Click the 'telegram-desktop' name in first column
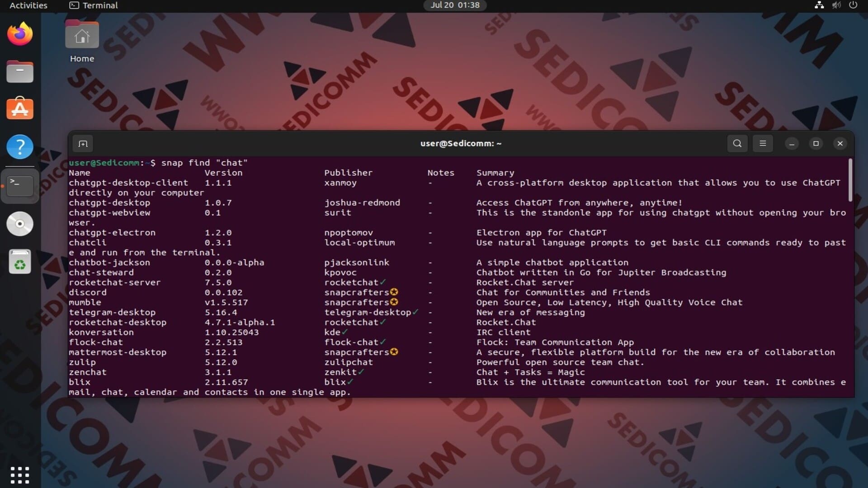The height and width of the screenshot is (488, 868). pyautogui.click(x=112, y=312)
